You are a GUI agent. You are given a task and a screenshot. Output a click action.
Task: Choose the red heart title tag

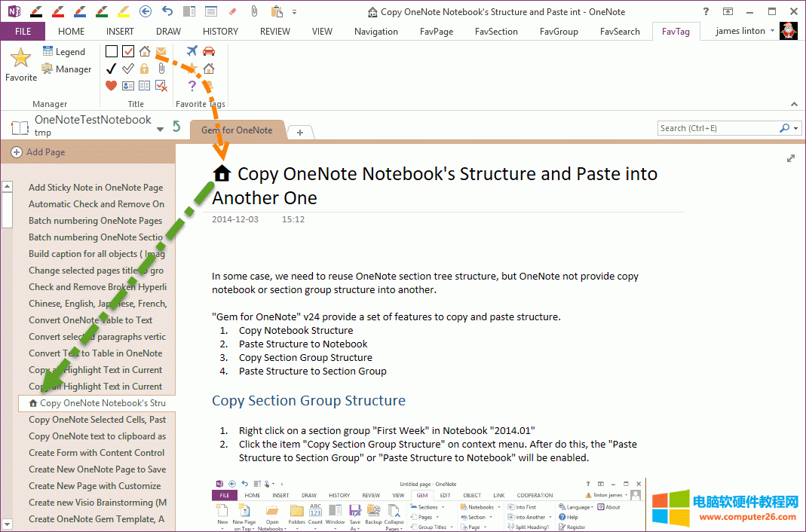pyautogui.click(x=111, y=86)
